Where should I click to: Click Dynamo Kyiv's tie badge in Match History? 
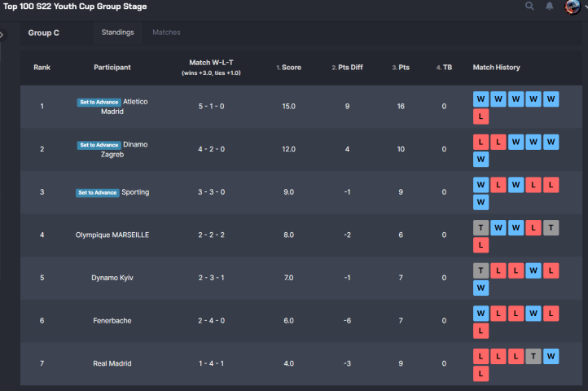tap(480, 270)
